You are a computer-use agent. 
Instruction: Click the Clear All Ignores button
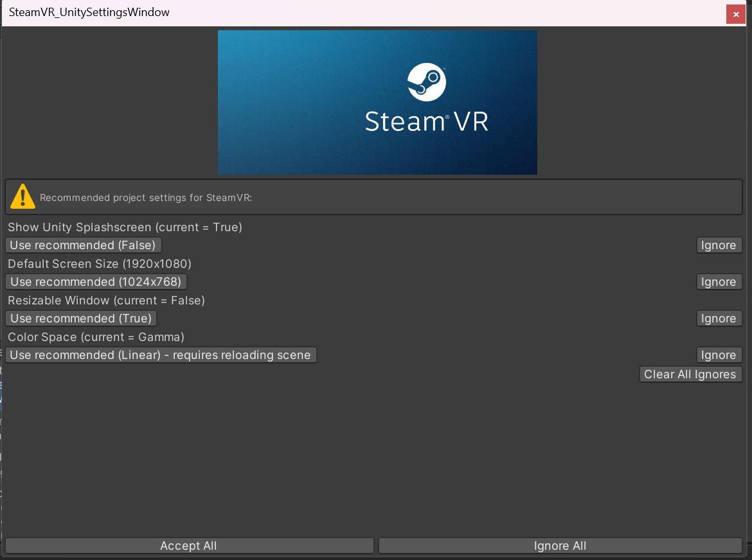(690, 374)
